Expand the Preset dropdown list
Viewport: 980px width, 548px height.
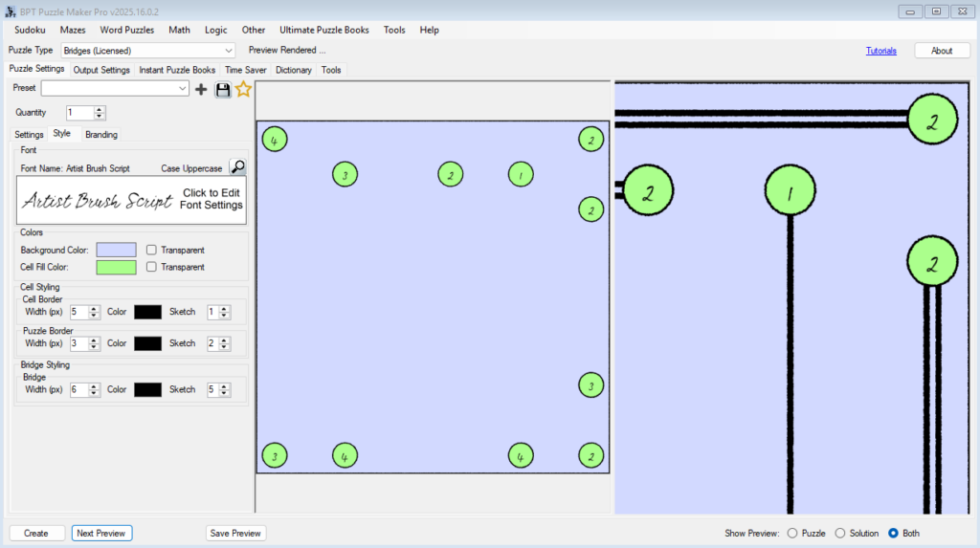[x=183, y=89]
